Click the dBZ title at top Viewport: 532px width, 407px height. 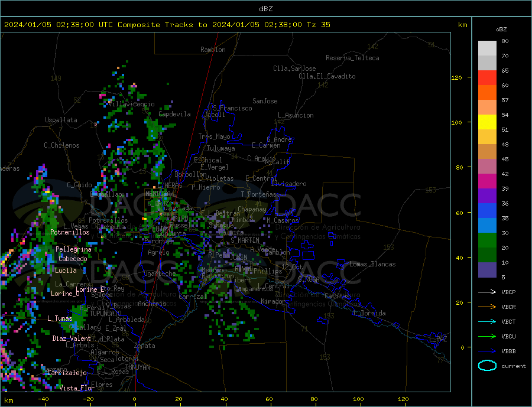265,9
